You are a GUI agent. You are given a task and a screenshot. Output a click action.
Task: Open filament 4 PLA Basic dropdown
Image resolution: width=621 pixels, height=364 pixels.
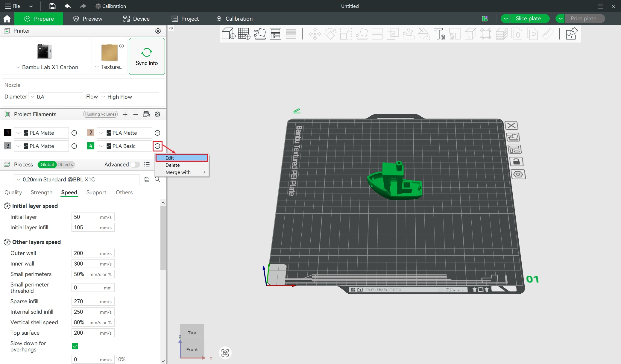[x=124, y=146]
